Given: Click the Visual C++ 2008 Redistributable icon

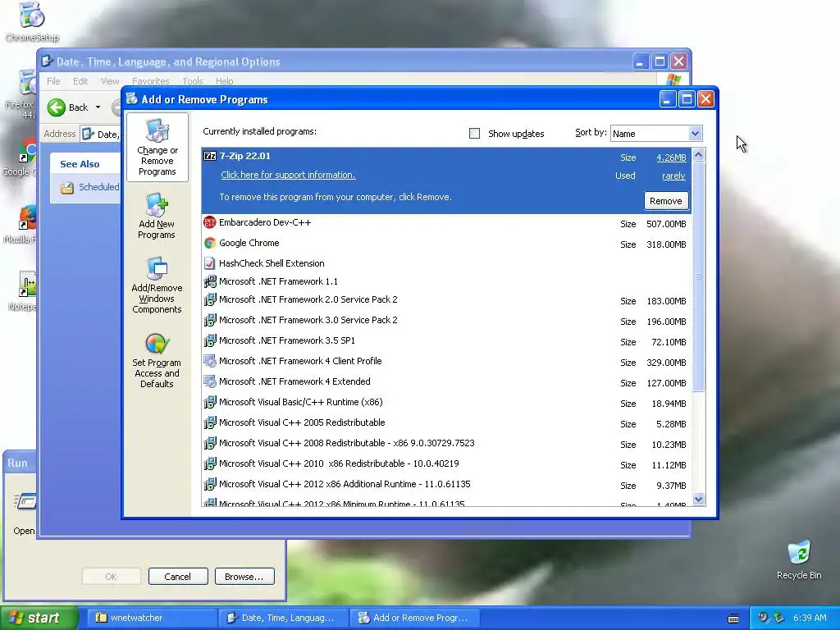Looking at the screenshot, I should click(210, 443).
